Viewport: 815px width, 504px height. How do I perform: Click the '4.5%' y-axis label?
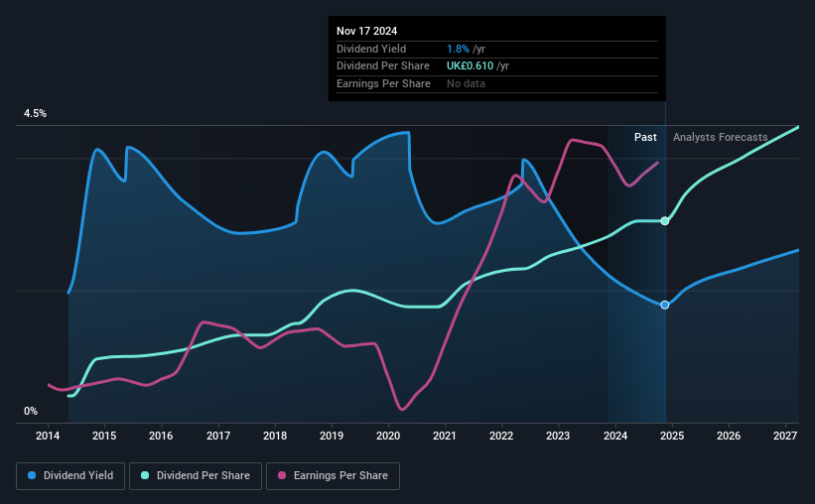pyautogui.click(x=35, y=113)
